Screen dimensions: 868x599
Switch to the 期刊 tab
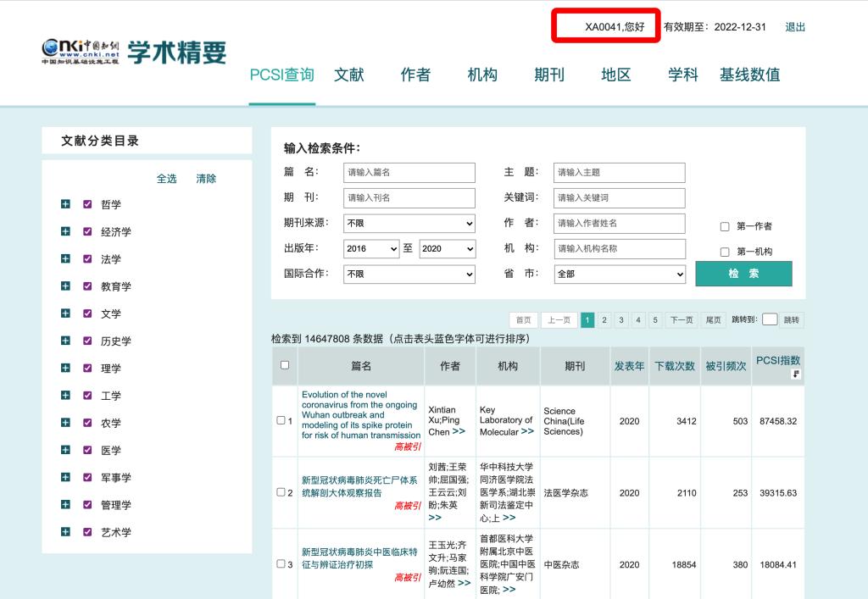pos(549,75)
